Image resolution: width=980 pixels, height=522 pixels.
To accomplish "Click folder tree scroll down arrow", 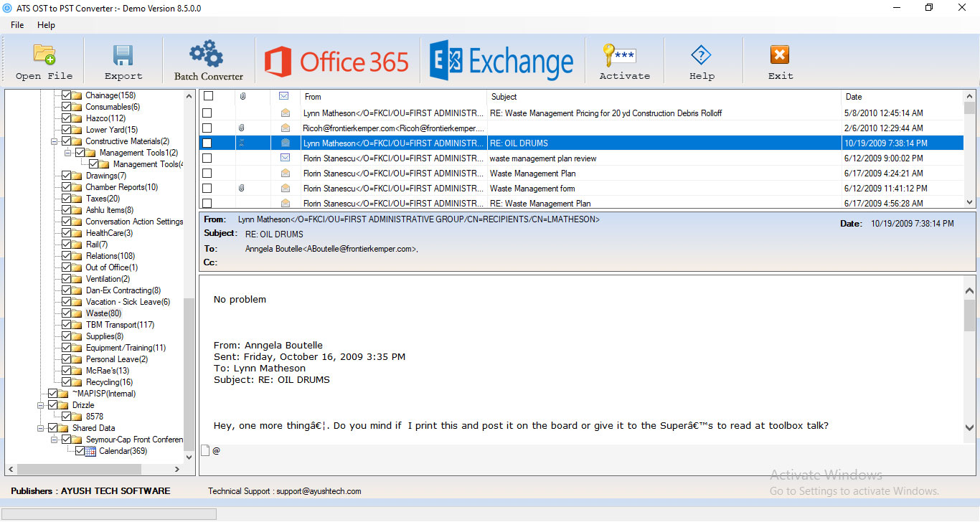I will (189, 457).
